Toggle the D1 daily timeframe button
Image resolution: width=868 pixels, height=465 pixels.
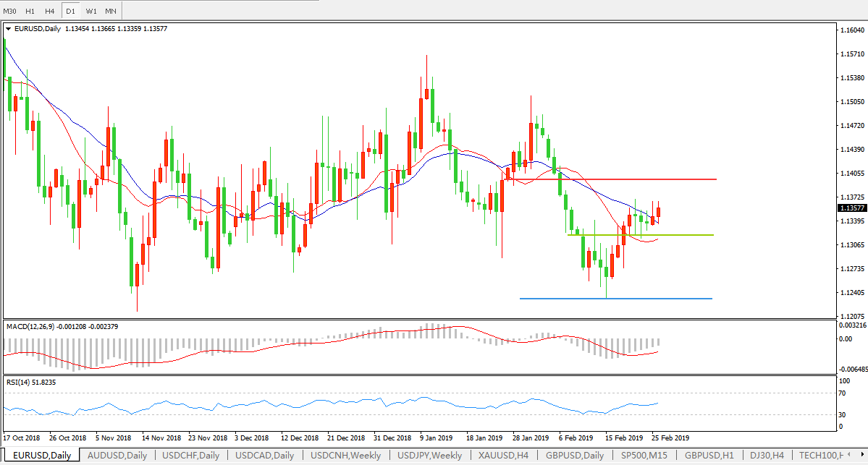(x=70, y=12)
